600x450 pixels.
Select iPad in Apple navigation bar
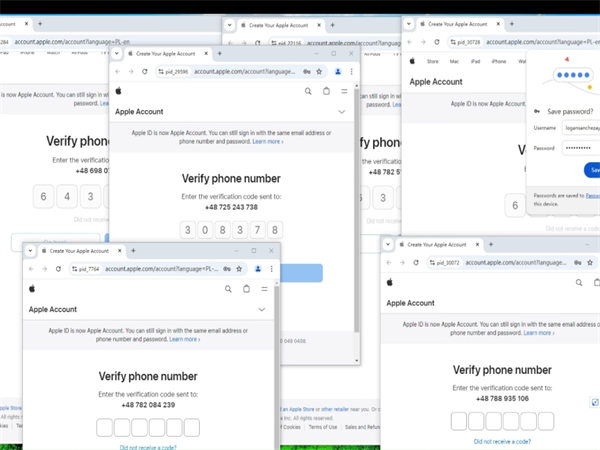pos(476,61)
